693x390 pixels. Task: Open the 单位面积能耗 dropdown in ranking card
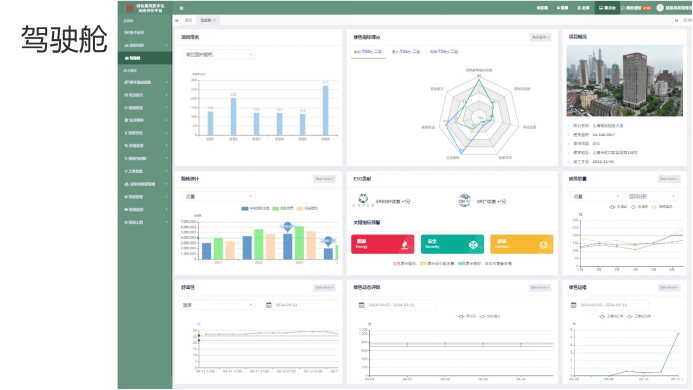219,54
